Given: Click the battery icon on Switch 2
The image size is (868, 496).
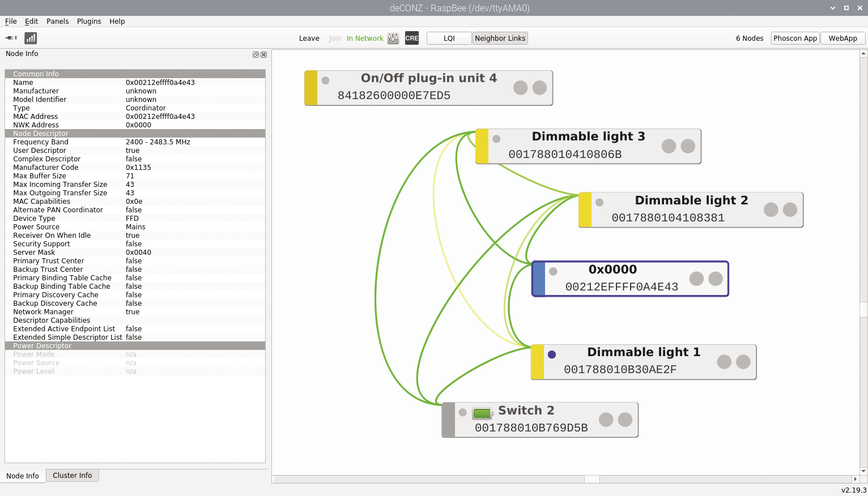Looking at the screenshot, I should pyautogui.click(x=482, y=413).
